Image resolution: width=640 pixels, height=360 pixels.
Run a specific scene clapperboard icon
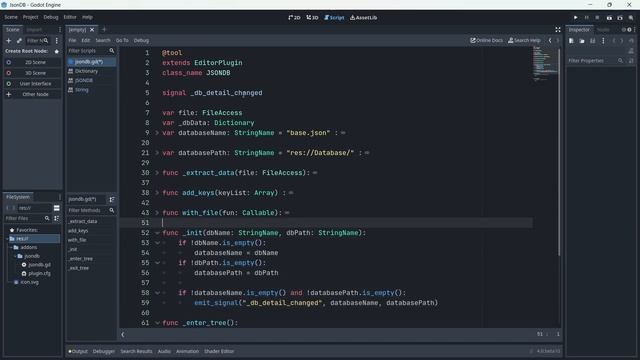[620, 18]
